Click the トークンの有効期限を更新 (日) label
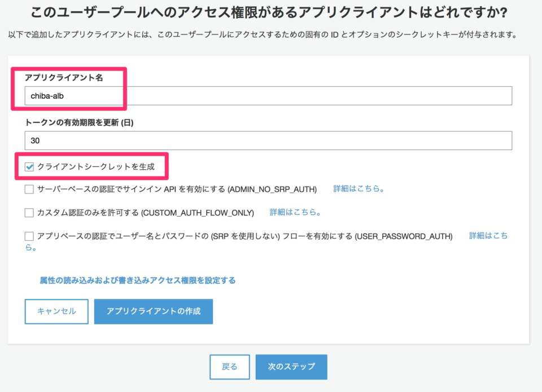Image resolution: width=542 pixels, height=392 pixels. tap(79, 122)
